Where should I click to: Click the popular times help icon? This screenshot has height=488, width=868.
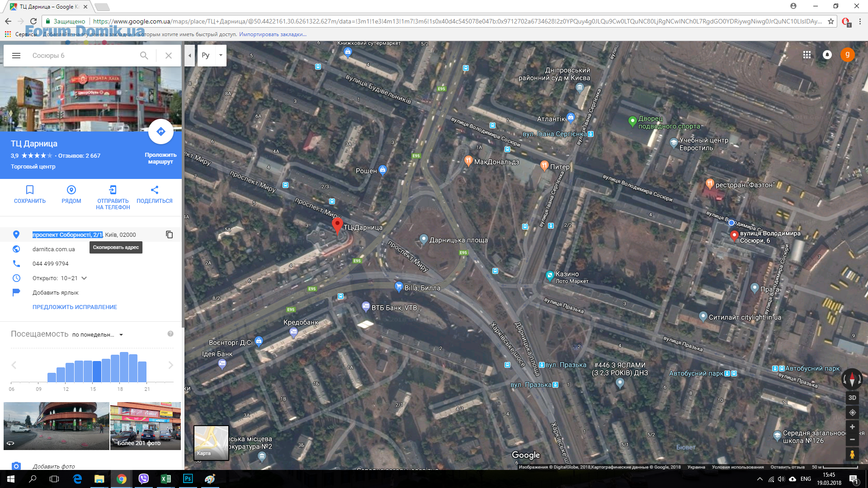[x=170, y=334]
